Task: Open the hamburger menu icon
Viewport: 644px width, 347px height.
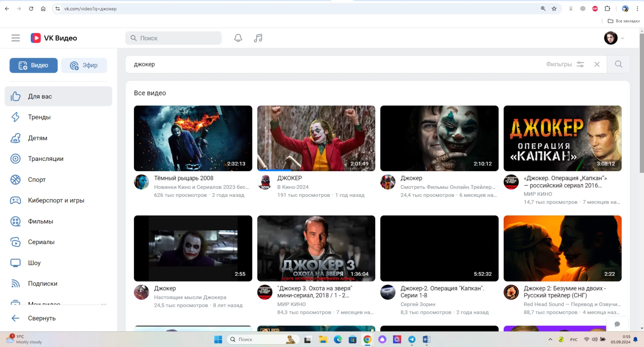Action: (x=15, y=38)
